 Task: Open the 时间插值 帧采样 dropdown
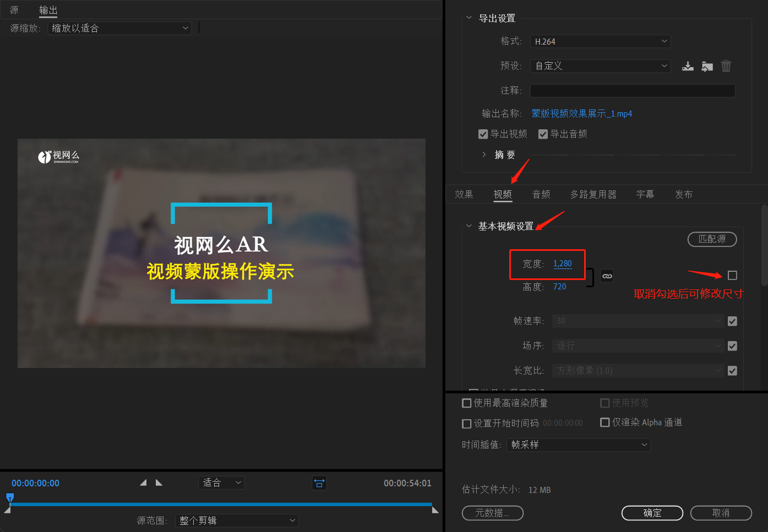pyautogui.click(x=579, y=445)
